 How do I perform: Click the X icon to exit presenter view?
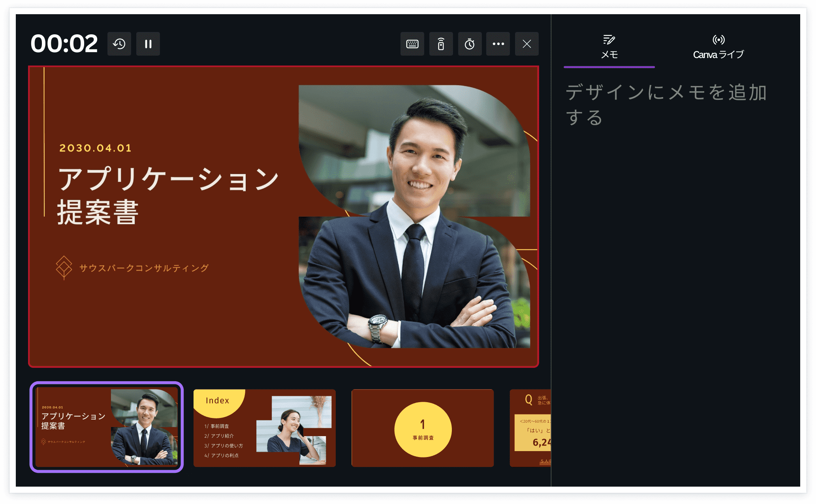click(x=526, y=44)
